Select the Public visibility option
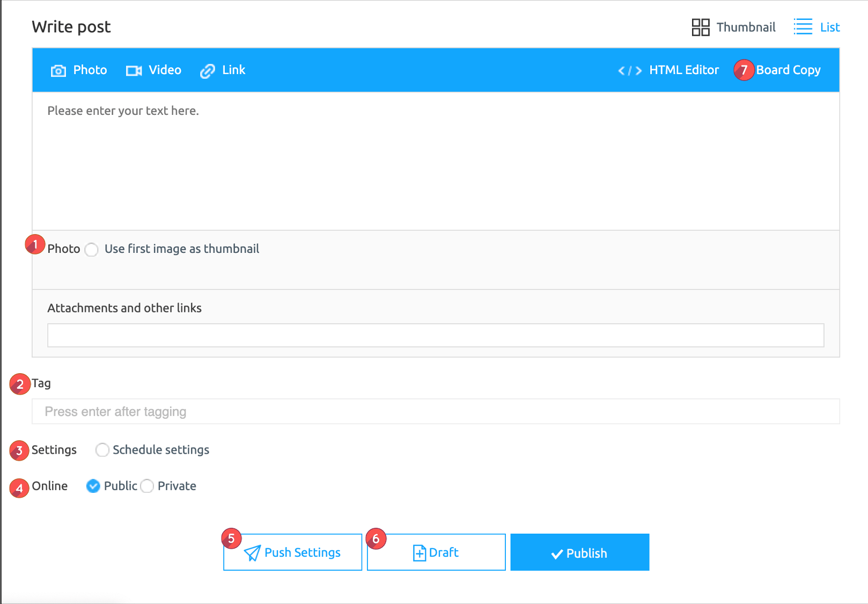Viewport: 868px width, 604px height. click(93, 486)
